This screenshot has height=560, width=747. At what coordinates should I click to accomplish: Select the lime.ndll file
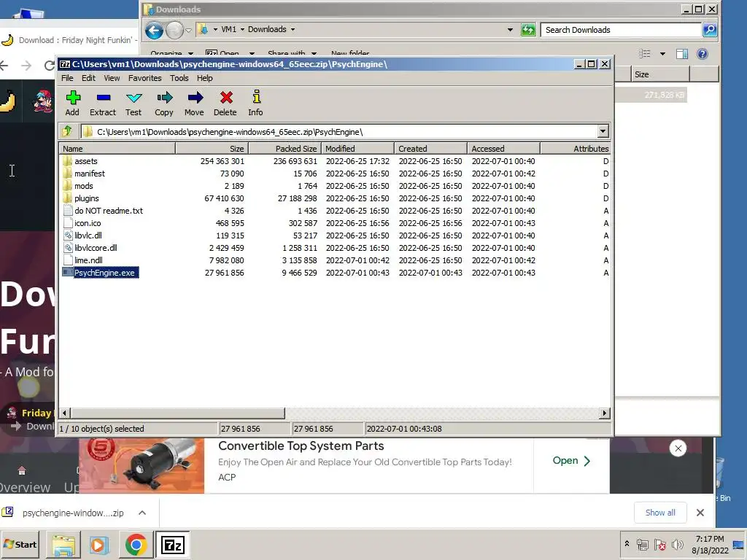coord(88,260)
